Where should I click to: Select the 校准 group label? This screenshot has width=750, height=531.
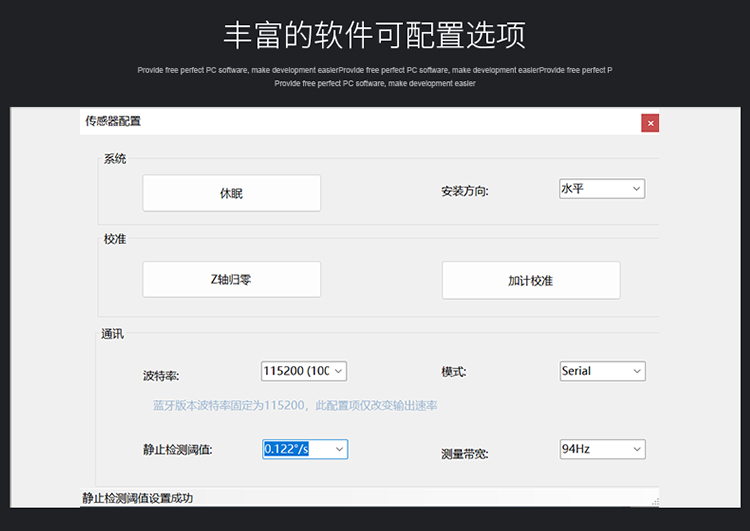pyautogui.click(x=115, y=239)
